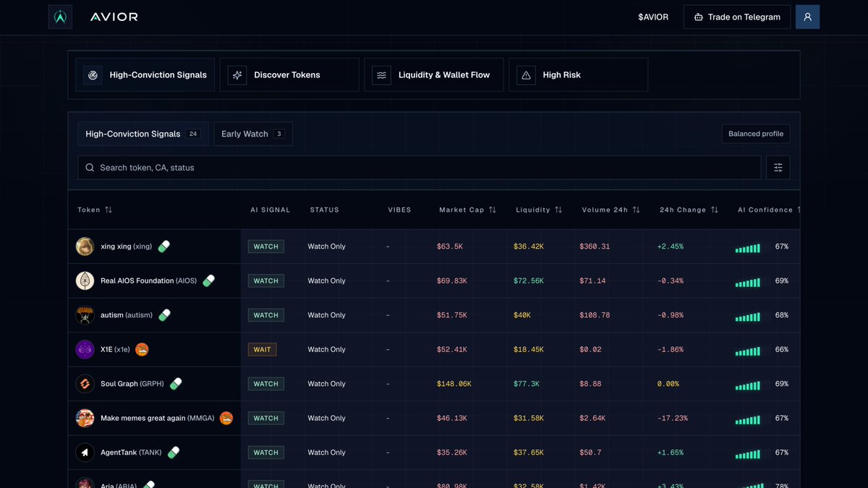
Task: Select the High-Conviction Signals 24 tab
Action: pyautogui.click(x=143, y=134)
